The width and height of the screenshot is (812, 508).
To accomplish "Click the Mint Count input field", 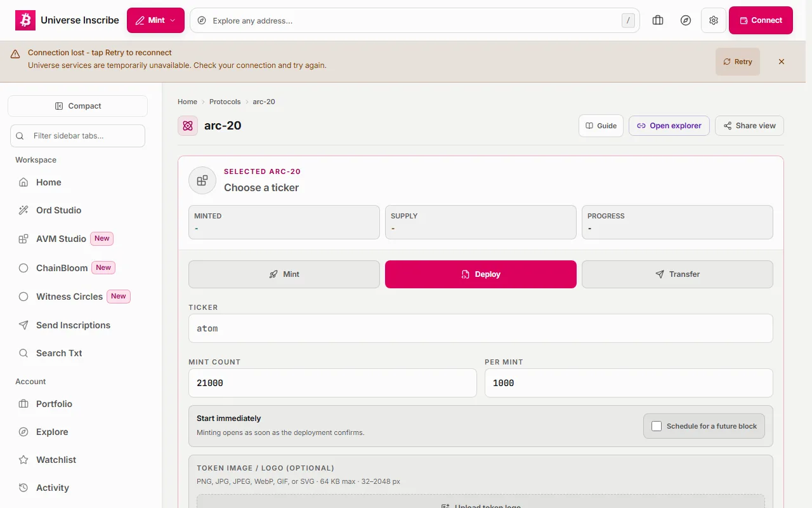I will (x=332, y=383).
